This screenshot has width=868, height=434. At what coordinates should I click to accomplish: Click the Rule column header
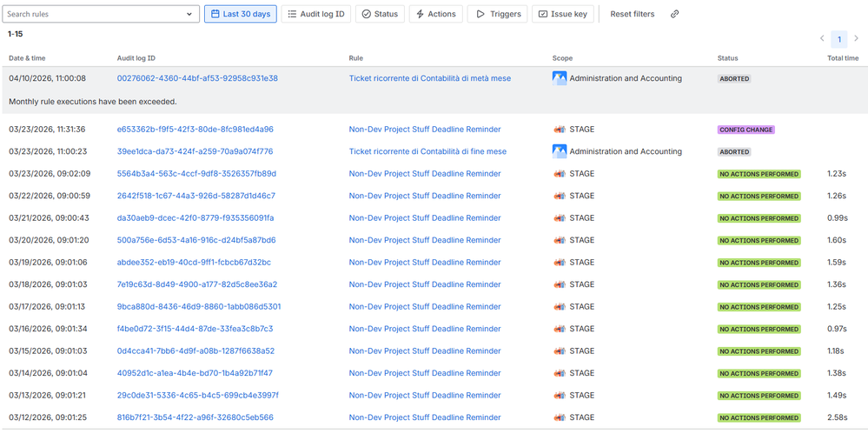tap(356, 58)
